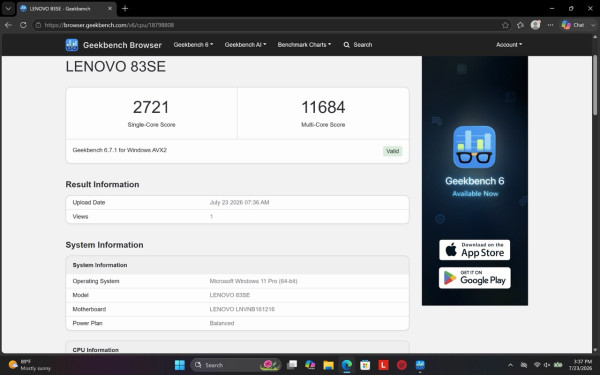Screen dimensions: 600x375
Task: Select the 11684 multi-core score
Action: pyautogui.click(x=323, y=107)
